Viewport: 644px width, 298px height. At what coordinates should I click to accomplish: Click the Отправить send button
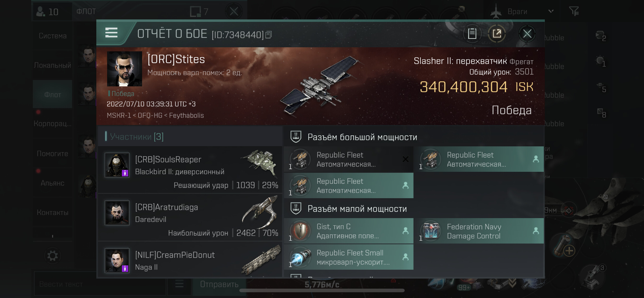pyautogui.click(x=219, y=284)
